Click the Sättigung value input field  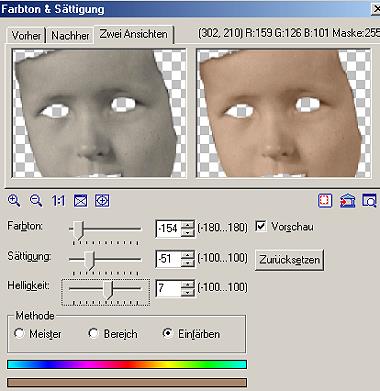[169, 259]
